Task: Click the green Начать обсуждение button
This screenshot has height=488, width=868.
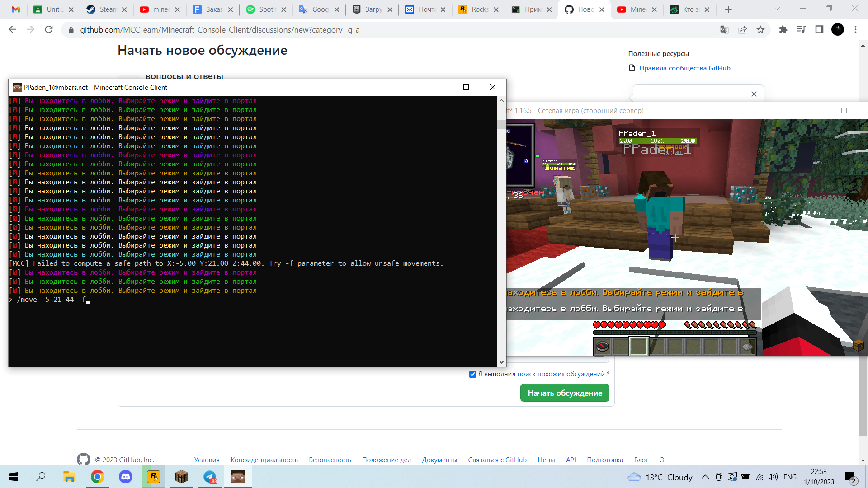Action: pyautogui.click(x=565, y=393)
